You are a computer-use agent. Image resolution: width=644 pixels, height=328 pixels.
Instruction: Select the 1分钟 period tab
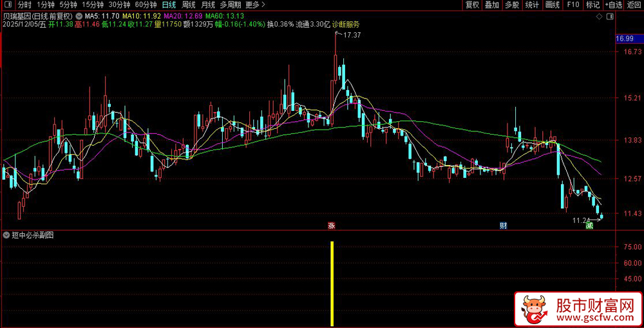[x=46, y=5]
